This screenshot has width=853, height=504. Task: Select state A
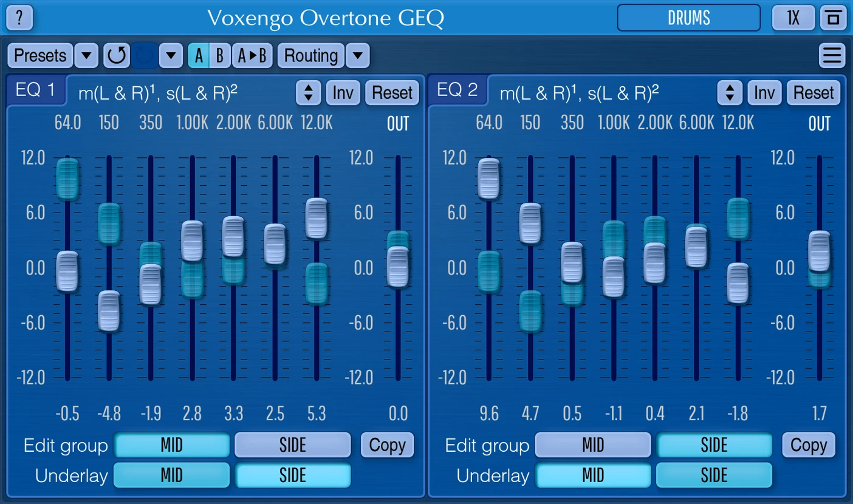coord(199,56)
